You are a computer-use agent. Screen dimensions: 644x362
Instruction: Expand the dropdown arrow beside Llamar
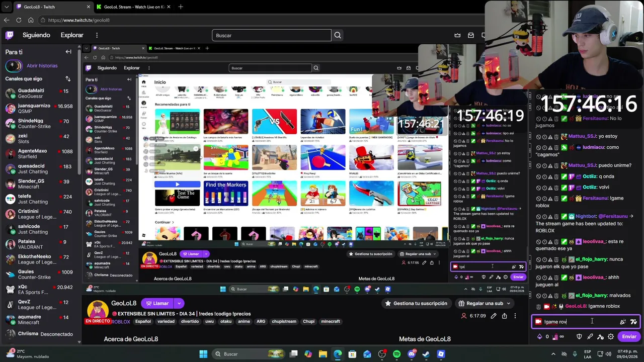179,304
